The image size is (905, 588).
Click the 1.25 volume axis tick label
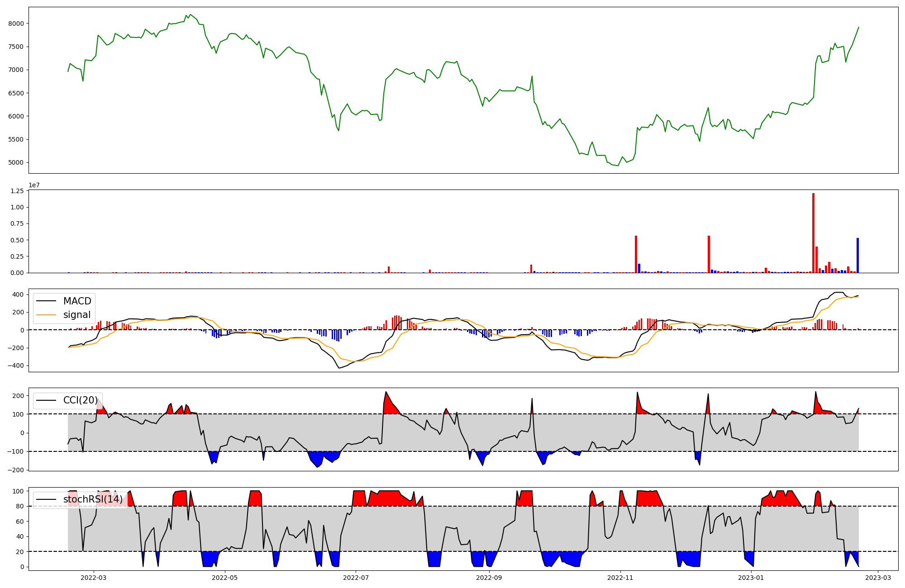click(x=17, y=191)
